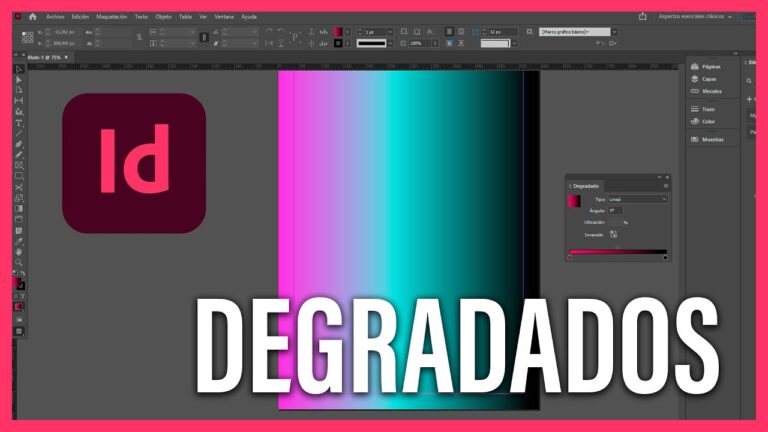The image size is (768, 432).
Task: Open the Texto menu
Action: [x=141, y=17]
